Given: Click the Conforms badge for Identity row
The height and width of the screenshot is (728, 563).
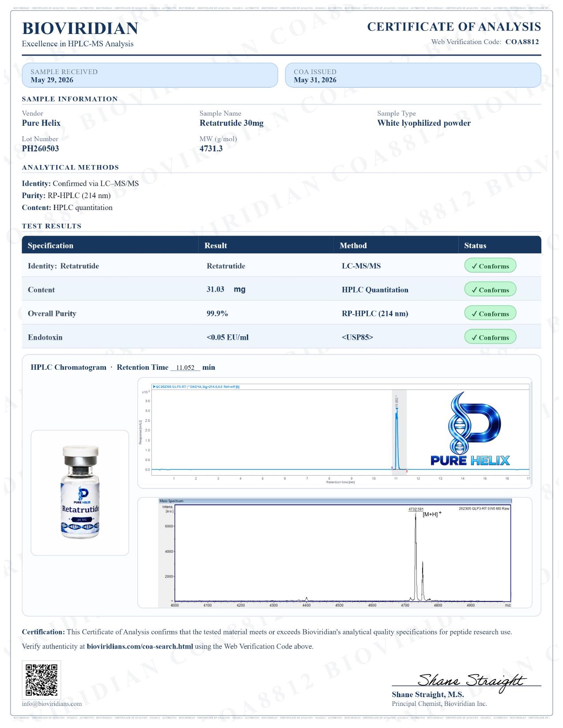Looking at the screenshot, I should pos(490,266).
